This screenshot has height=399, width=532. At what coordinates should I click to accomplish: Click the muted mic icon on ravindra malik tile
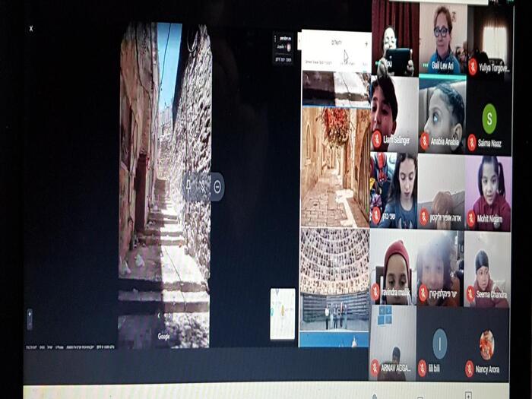pyautogui.click(x=375, y=292)
